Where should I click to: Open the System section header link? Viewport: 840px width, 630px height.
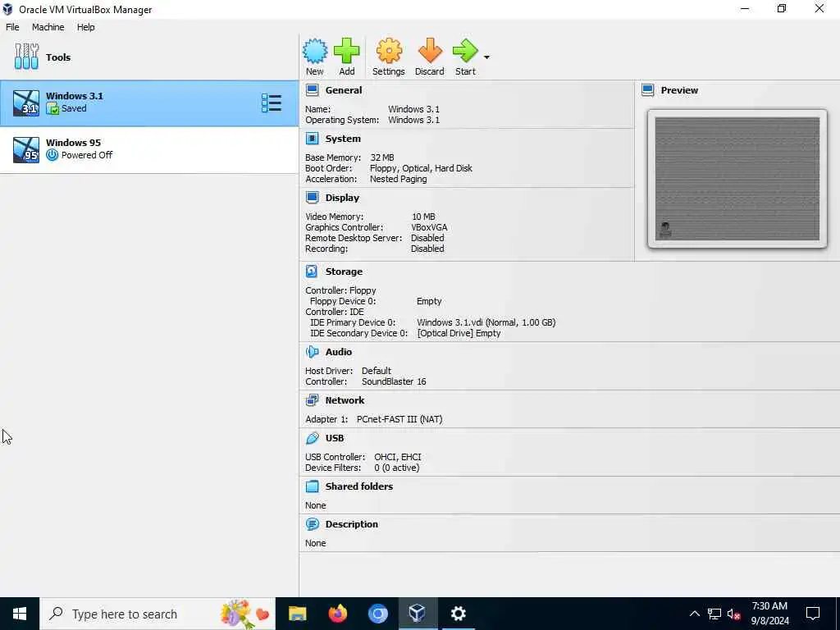(343, 139)
